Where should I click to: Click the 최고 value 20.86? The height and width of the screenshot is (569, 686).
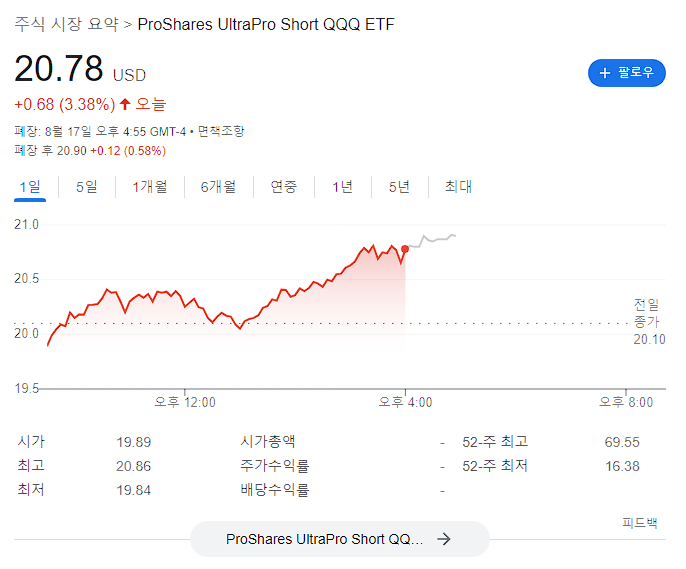[x=133, y=466]
